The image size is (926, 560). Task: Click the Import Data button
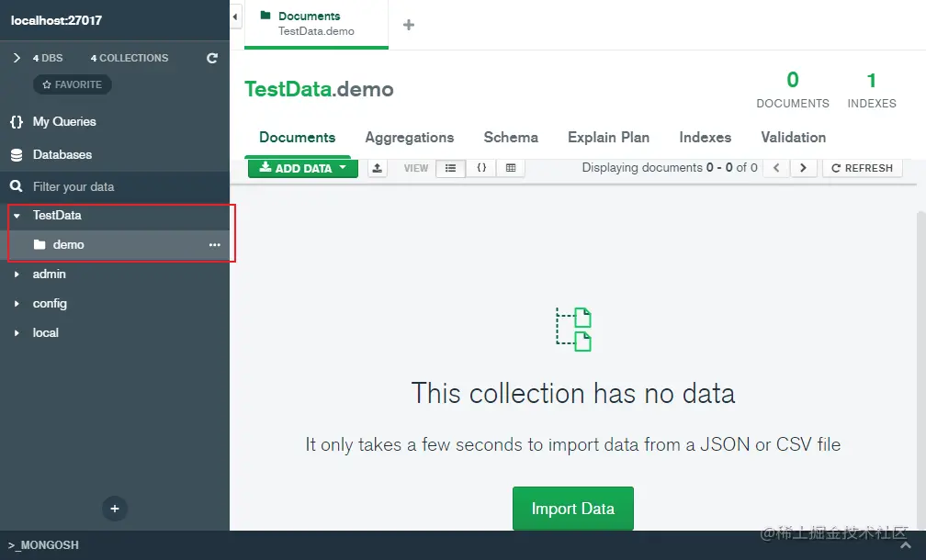pyautogui.click(x=573, y=508)
